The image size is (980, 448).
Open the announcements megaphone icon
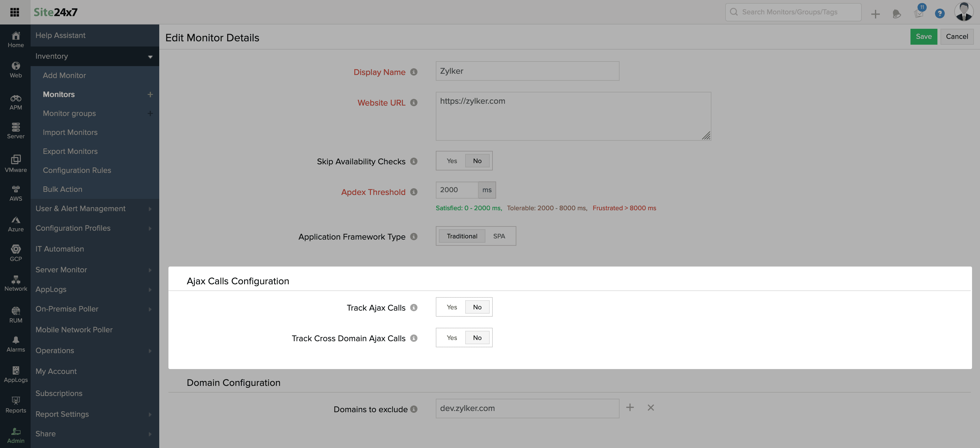click(897, 14)
